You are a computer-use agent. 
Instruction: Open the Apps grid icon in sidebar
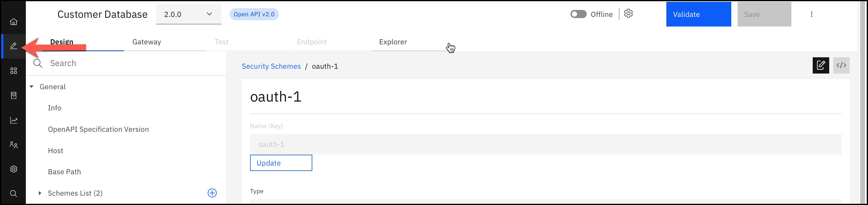[14, 70]
